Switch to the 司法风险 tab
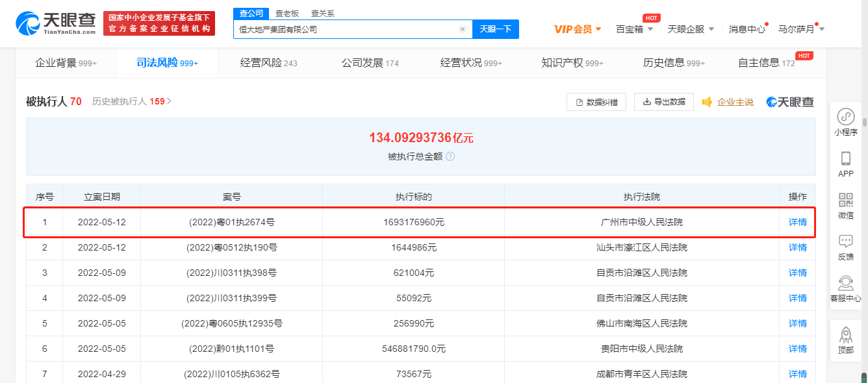 (x=167, y=63)
